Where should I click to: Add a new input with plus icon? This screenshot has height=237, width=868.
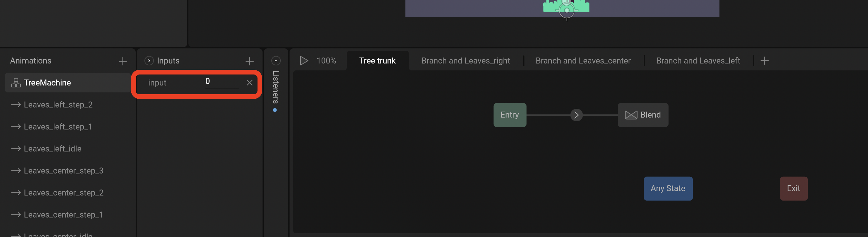click(249, 61)
